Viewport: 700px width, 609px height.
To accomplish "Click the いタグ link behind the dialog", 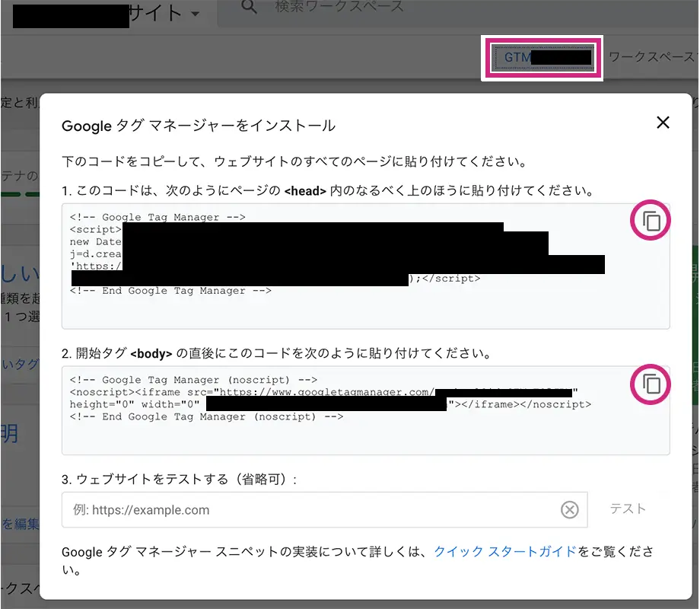I will (x=20, y=365).
